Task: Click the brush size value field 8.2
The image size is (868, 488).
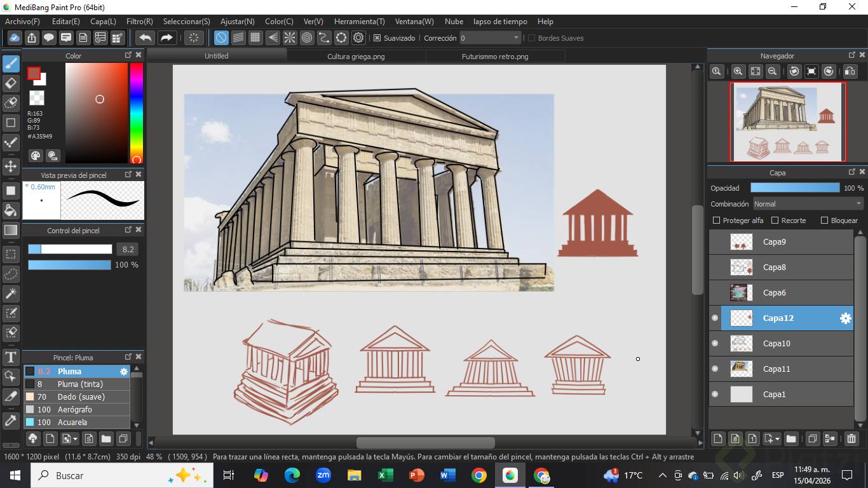Action: click(x=127, y=249)
